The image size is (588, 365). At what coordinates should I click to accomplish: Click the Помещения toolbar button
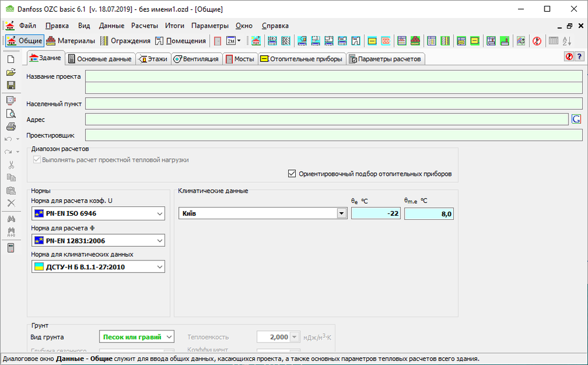(x=181, y=41)
